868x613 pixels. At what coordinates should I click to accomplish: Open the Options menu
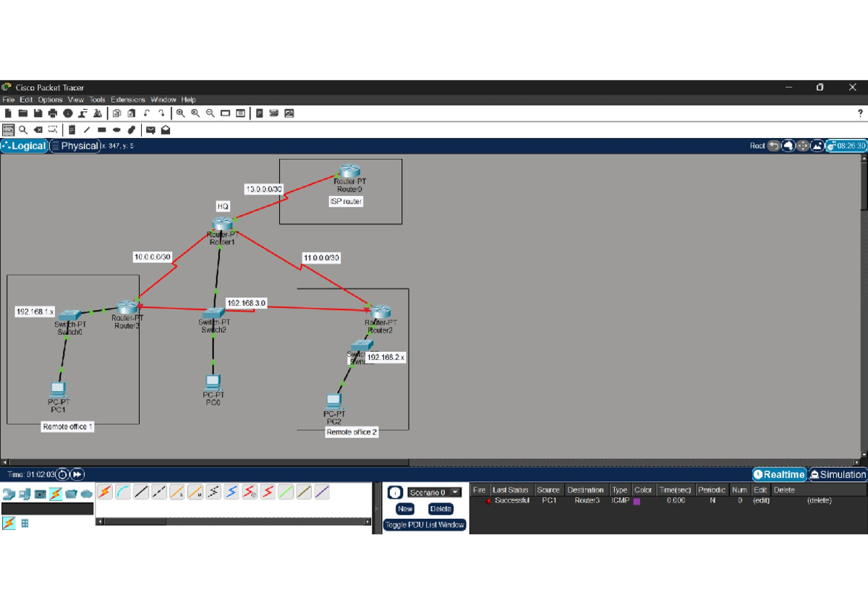[x=51, y=100]
